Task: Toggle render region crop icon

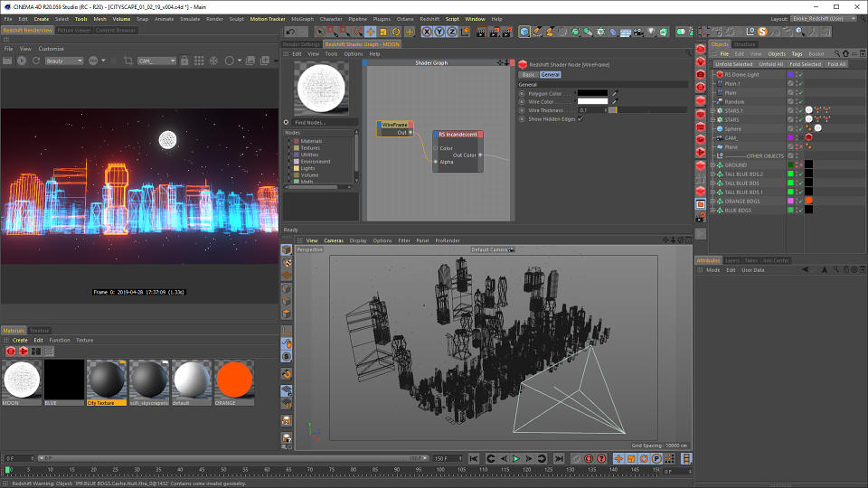Action: (128, 61)
